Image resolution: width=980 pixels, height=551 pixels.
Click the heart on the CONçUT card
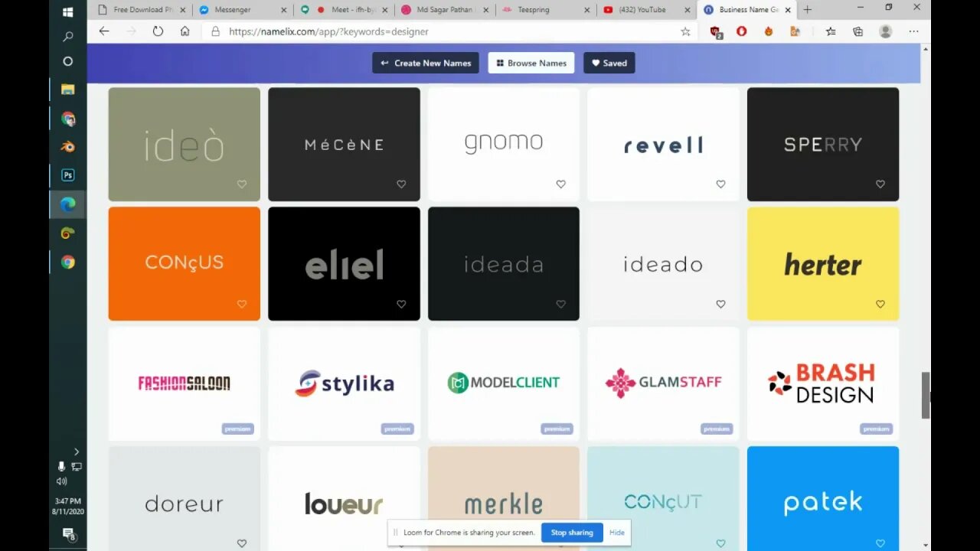[x=720, y=543]
